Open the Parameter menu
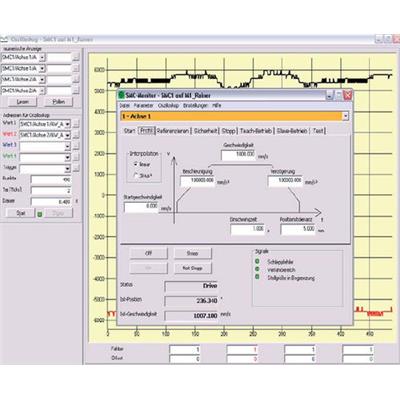 click(143, 105)
